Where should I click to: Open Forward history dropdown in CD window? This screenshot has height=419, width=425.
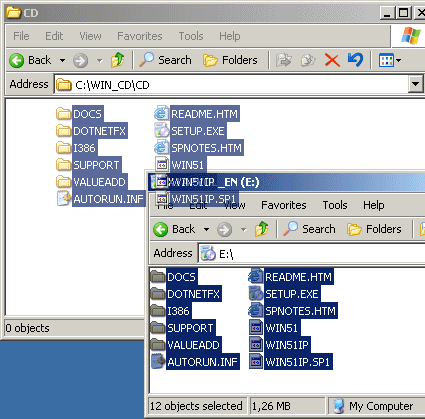click(99, 61)
